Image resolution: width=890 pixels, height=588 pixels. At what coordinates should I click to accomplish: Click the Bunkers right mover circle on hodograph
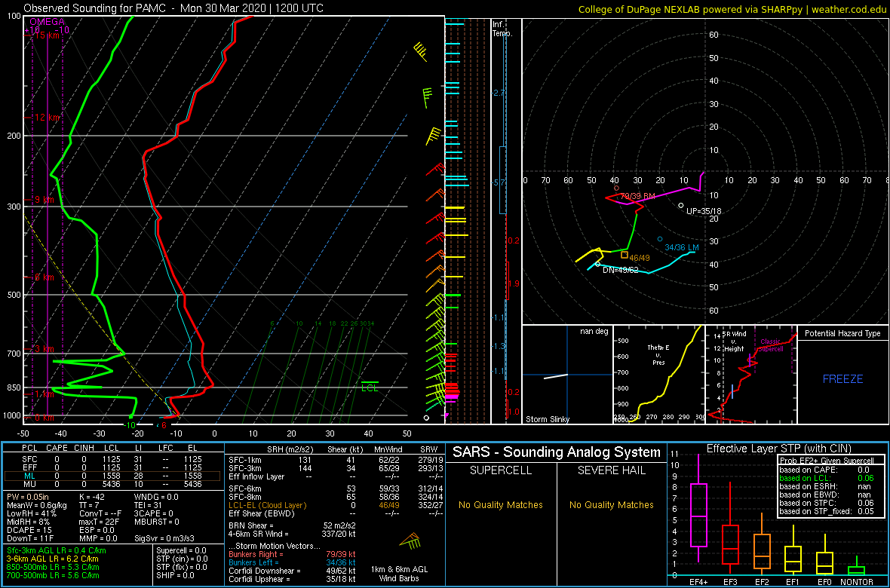point(616,188)
